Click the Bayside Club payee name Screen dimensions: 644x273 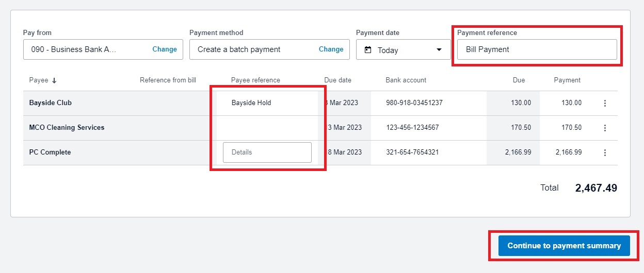click(x=51, y=103)
